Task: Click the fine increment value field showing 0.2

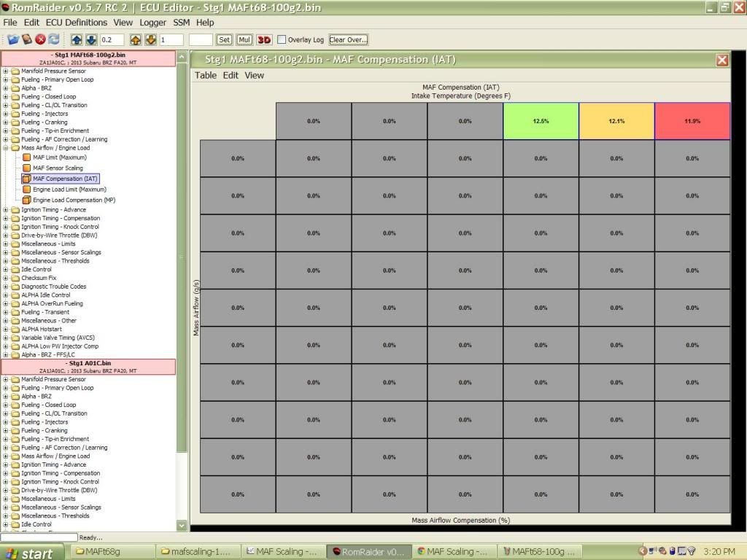Action: point(112,39)
